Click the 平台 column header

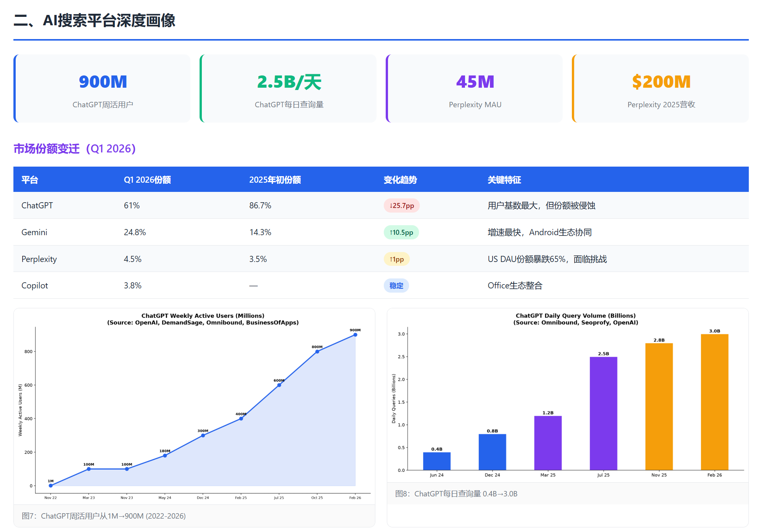[x=29, y=180]
